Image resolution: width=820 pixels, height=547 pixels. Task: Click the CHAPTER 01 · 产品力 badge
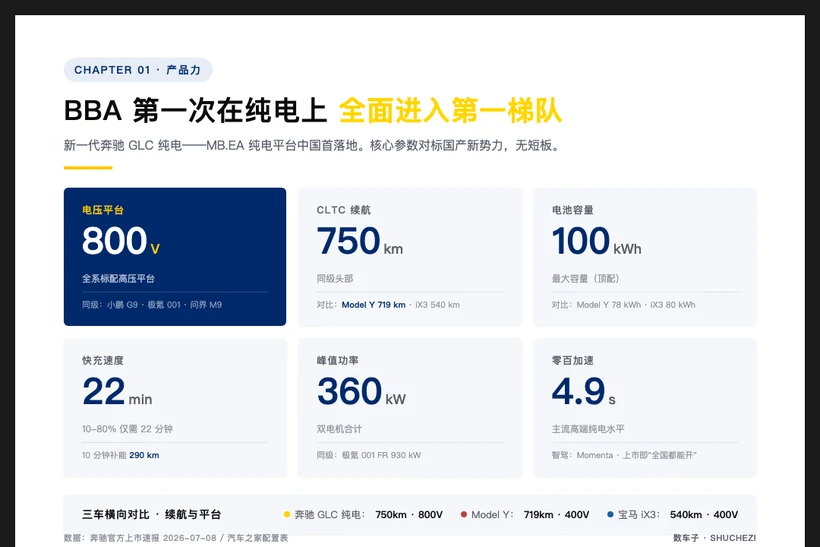pyautogui.click(x=138, y=70)
